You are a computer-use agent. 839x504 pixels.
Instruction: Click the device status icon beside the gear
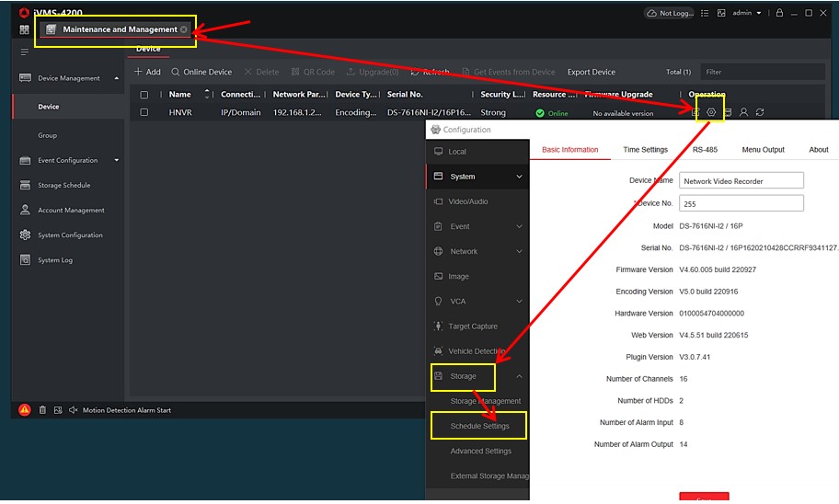click(x=728, y=112)
